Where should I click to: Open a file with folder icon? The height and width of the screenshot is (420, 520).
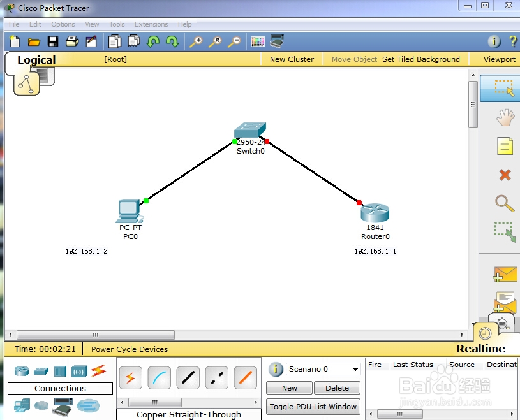click(x=34, y=41)
